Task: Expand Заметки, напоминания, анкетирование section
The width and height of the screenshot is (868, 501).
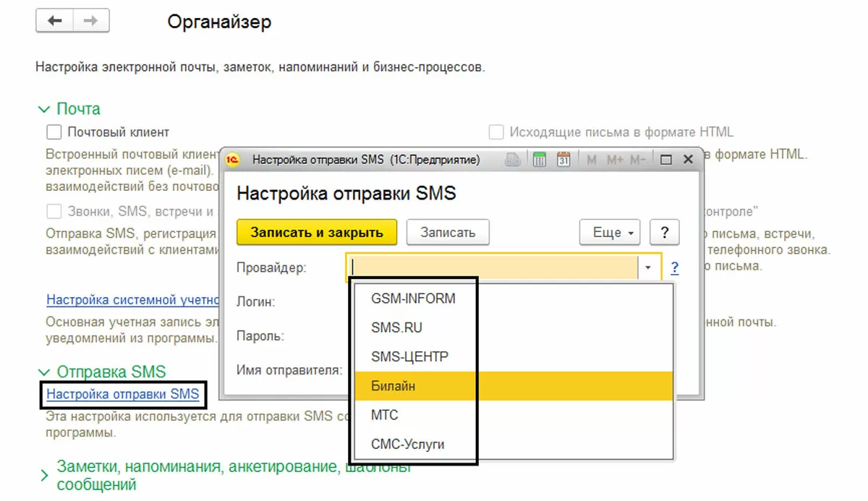Action: (x=44, y=476)
